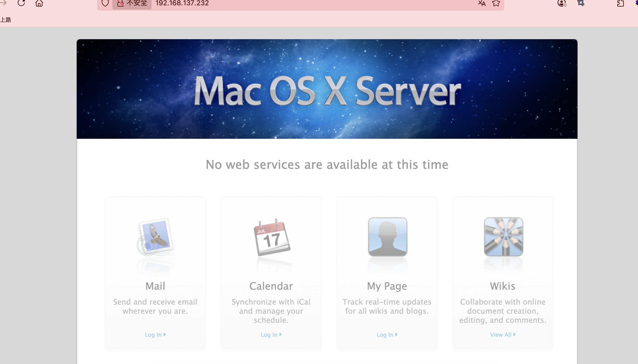The image size is (638, 364).
Task: Log in to My Page
Action: pyautogui.click(x=387, y=334)
